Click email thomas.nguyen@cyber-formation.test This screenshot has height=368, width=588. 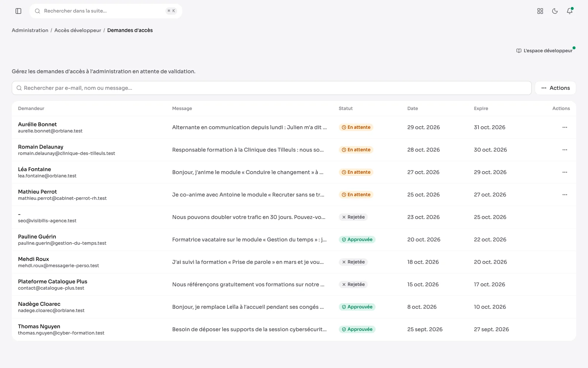(x=61, y=333)
